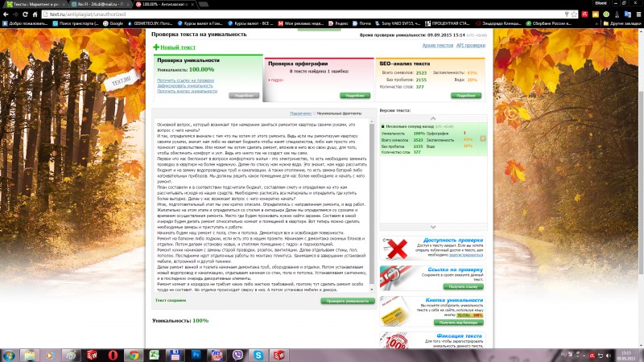Open Windows Media Player from taskbar
Image resolution: width=644 pixels, height=362 pixels.
51,355
